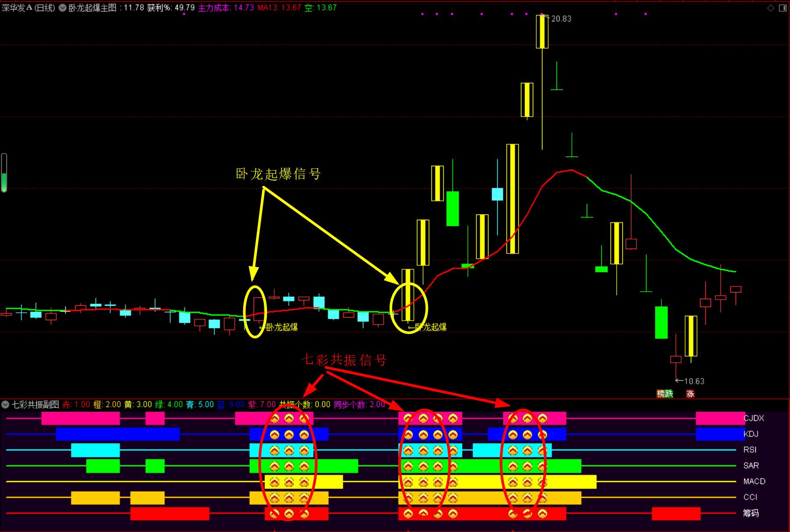
Task: Click the 获利%: 49.79 value
Action: pyautogui.click(x=171, y=8)
